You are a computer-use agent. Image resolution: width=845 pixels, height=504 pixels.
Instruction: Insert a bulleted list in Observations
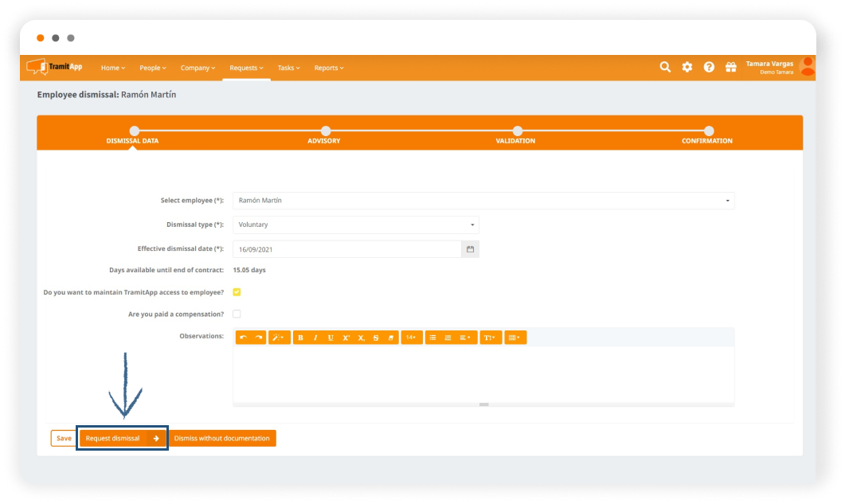pos(432,338)
